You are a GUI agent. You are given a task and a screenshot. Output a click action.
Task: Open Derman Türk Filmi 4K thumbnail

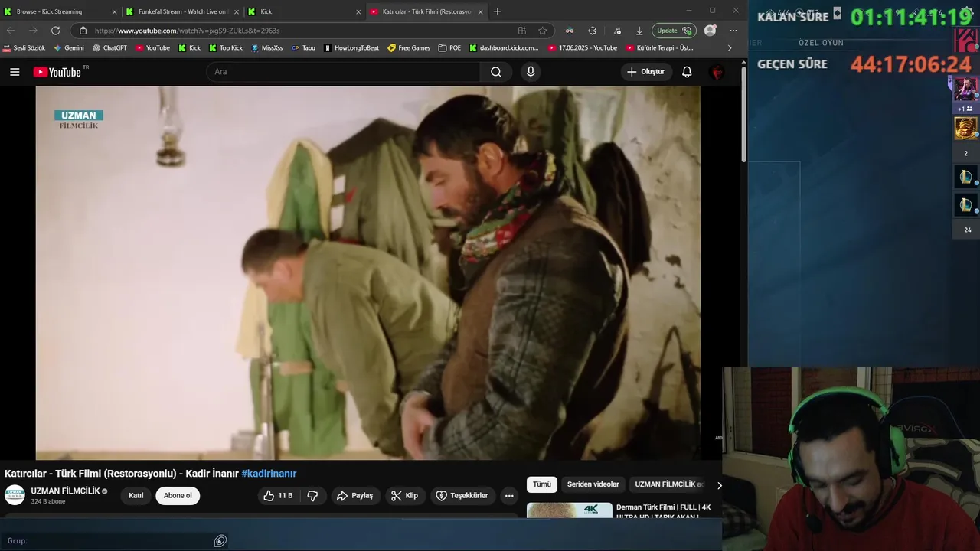570,510
